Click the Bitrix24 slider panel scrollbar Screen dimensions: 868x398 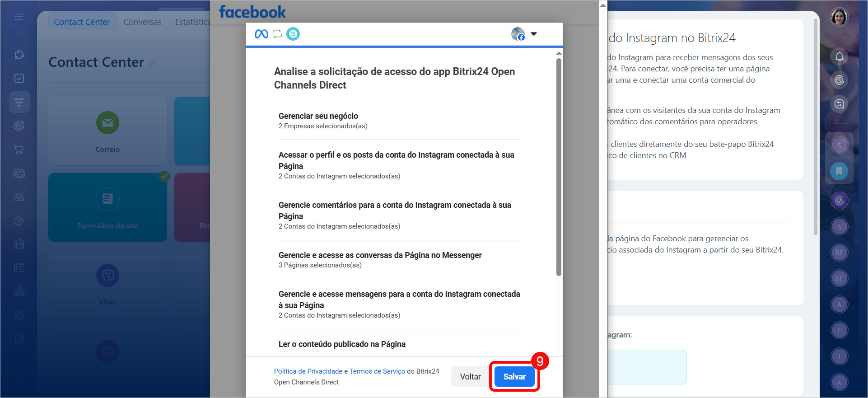point(816,126)
